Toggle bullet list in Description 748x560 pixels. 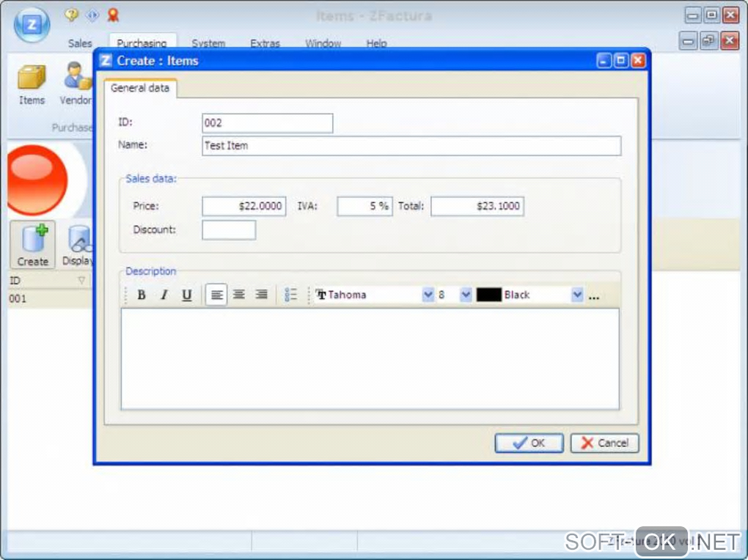pyautogui.click(x=290, y=295)
